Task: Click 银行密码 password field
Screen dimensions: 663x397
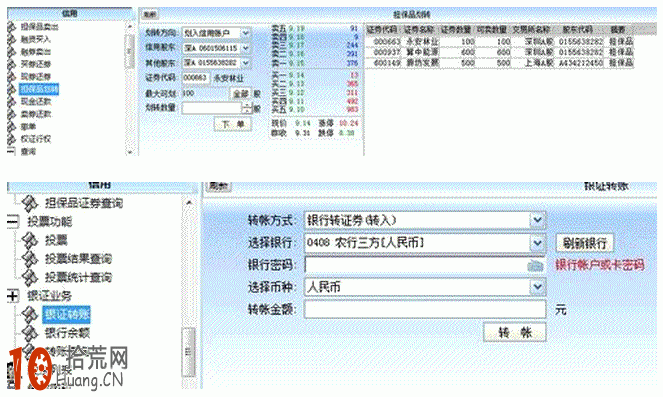Action: [416, 266]
